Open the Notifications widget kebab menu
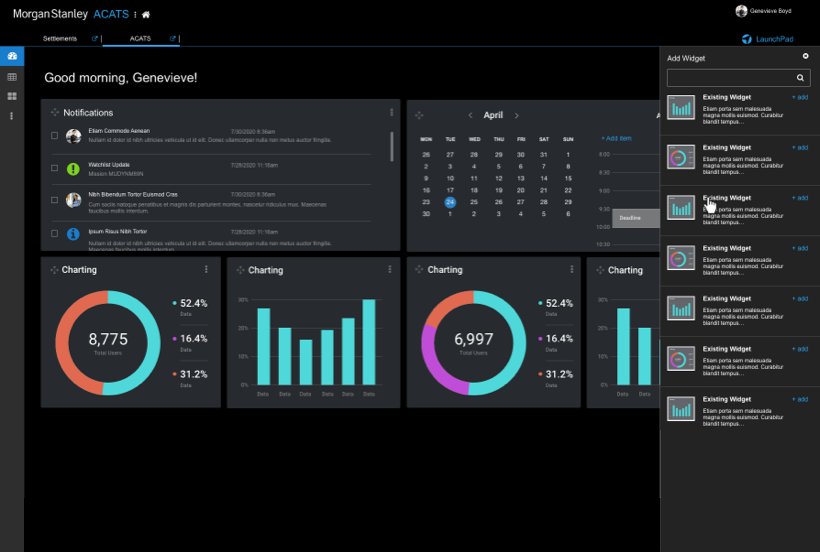This screenshot has height=552, width=820. (x=391, y=113)
